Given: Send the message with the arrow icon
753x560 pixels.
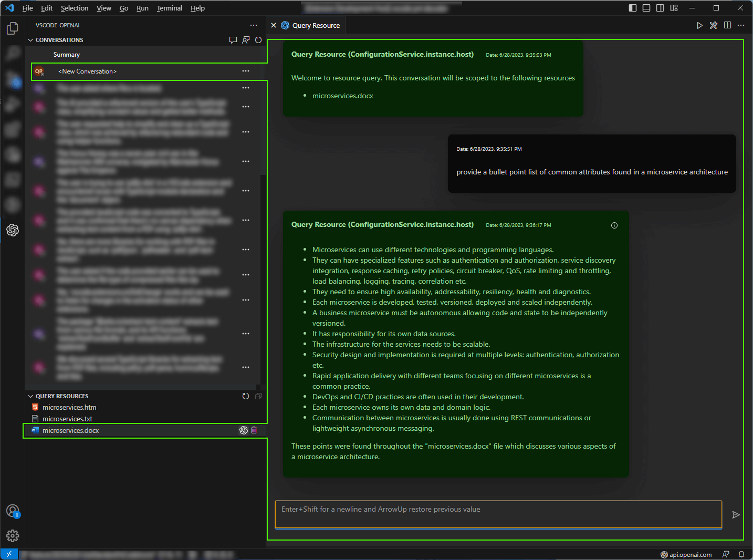Looking at the screenshot, I should [736, 515].
